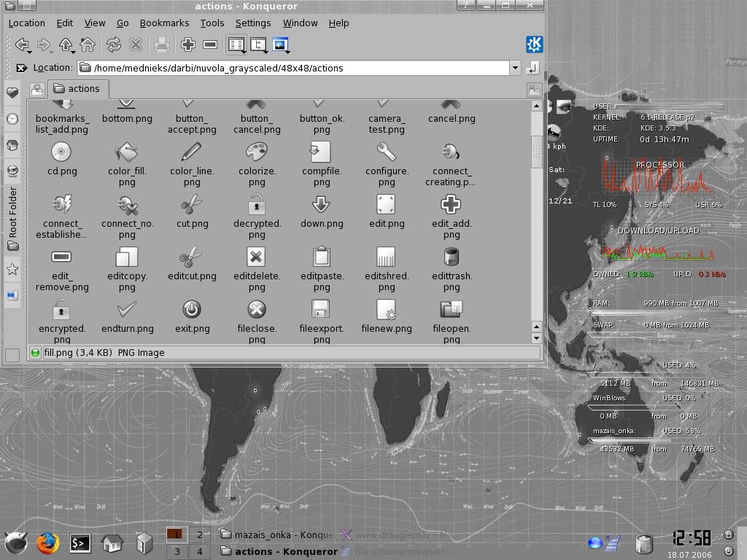This screenshot has height=560, width=747.
Task: Open the Location menu
Action: tap(27, 23)
